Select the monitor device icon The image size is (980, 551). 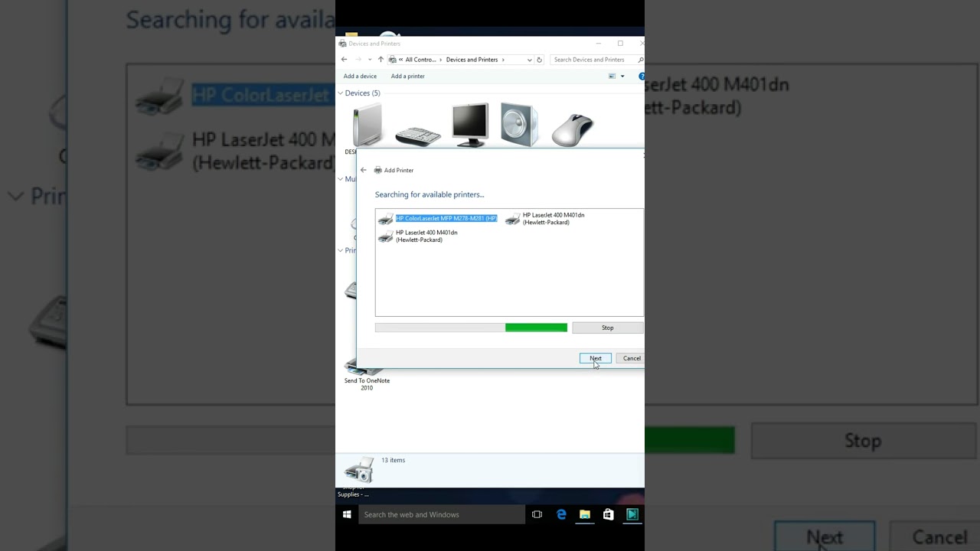[x=469, y=125]
